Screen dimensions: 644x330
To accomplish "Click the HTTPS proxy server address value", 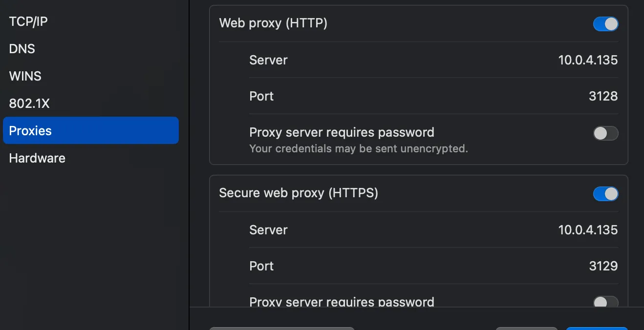I will tap(588, 230).
